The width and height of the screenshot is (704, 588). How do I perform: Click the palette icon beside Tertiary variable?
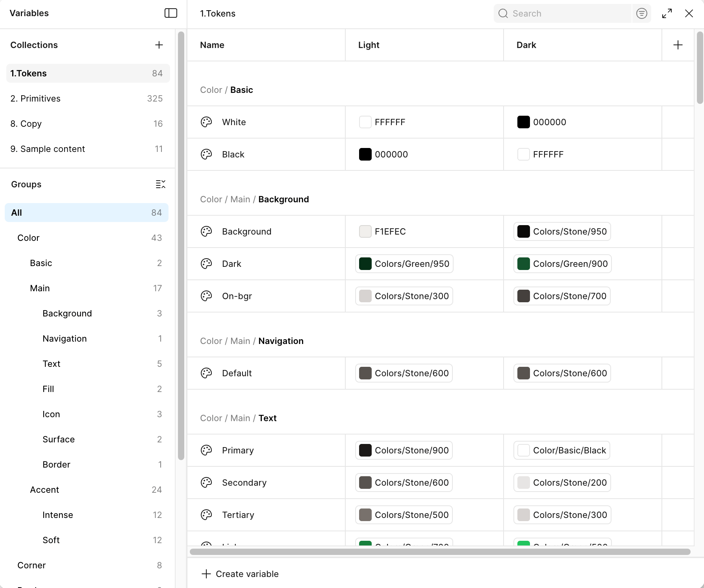click(x=206, y=515)
